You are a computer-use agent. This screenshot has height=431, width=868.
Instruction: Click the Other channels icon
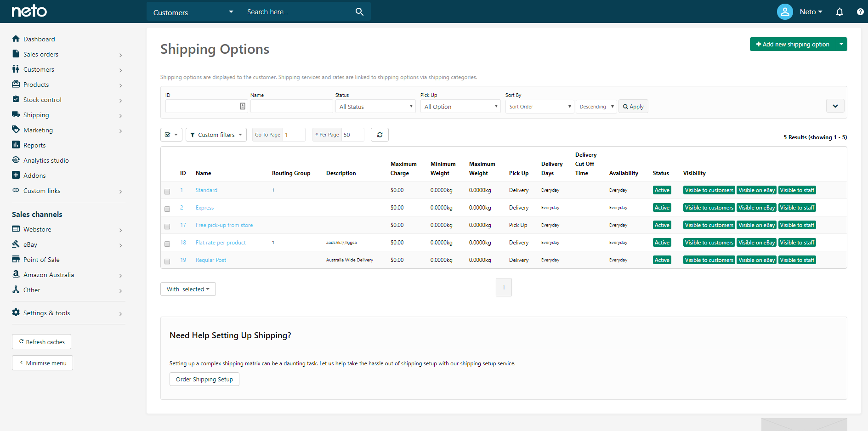(x=16, y=289)
